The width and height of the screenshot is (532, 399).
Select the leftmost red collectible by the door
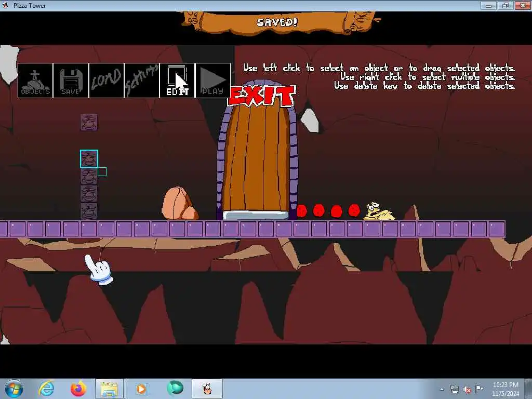pos(302,211)
